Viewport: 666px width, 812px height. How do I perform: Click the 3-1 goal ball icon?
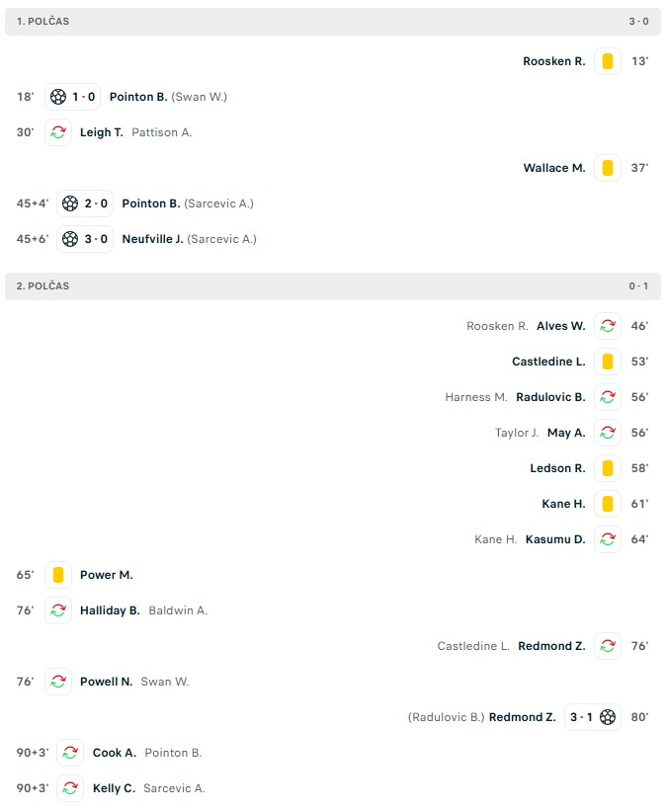[608, 717]
